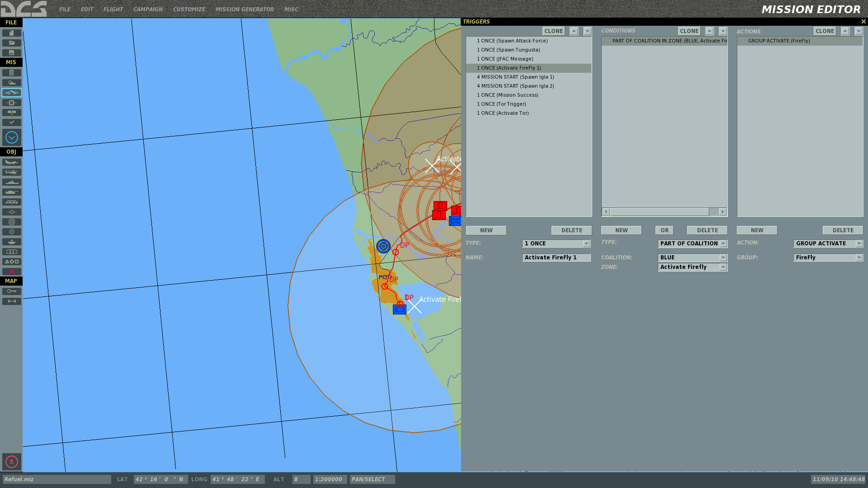Move action up in Actions header
The image size is (868, 488).
pos(845,31)
